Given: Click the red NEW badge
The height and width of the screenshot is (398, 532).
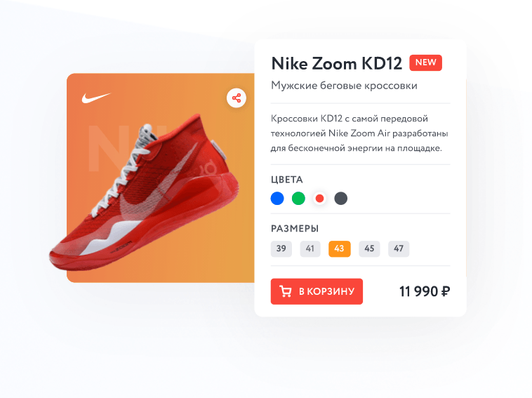Looking at the screenshot, I should (x=425, y=62).
